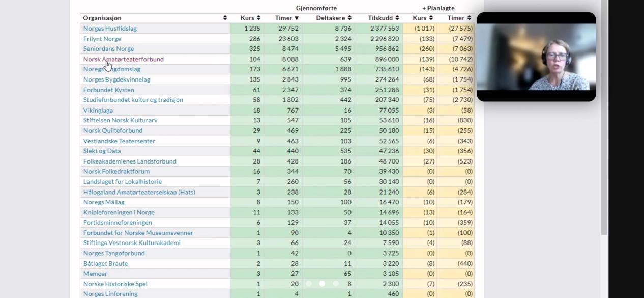This screenshot has width=644, height=298.
Task: Click the presenter webcam video thumbnail
Action: point(536,57)
